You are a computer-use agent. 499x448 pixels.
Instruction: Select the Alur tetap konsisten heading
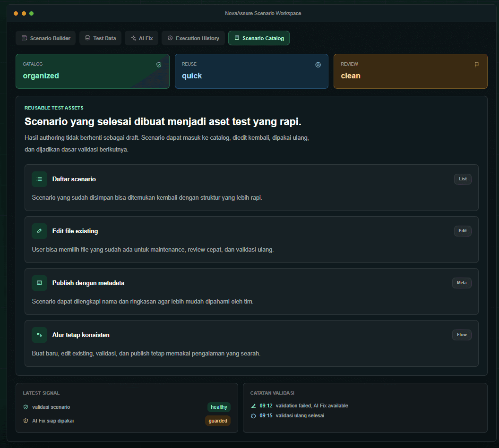tap(81, 335)
